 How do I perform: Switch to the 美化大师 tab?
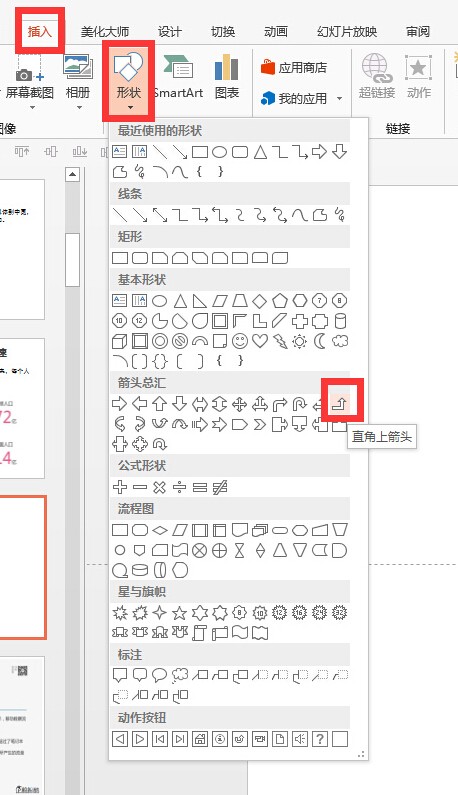point(104,31)
